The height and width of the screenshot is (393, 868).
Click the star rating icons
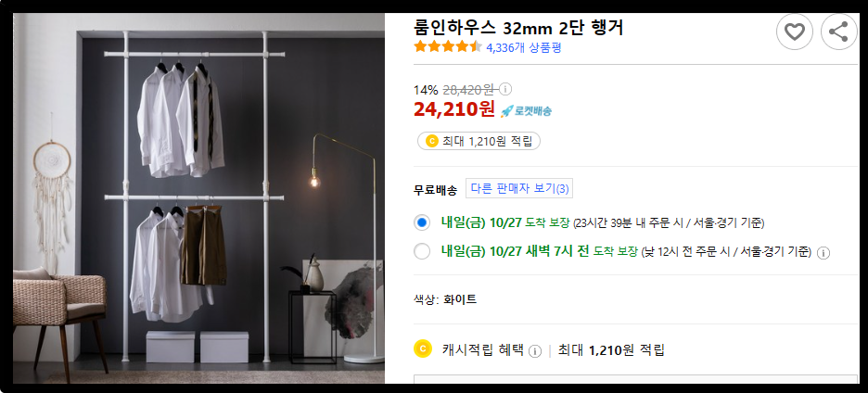point(448,47)
